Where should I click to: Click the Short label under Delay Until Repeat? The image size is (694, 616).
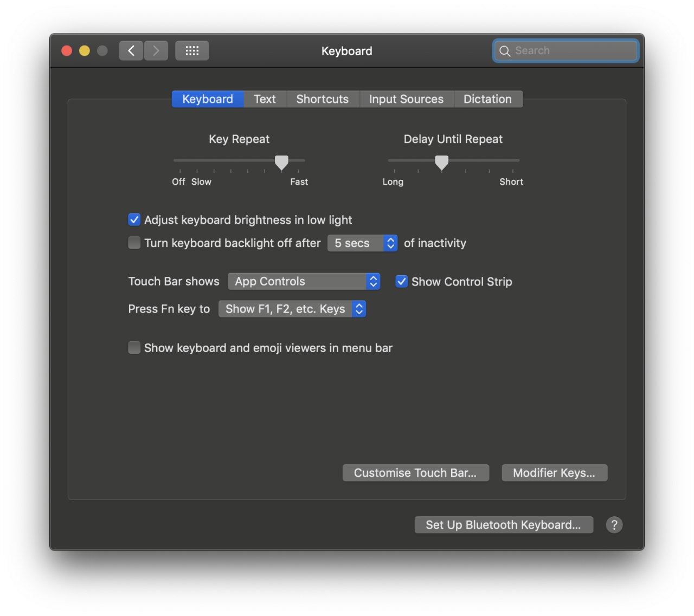[511, 182]
